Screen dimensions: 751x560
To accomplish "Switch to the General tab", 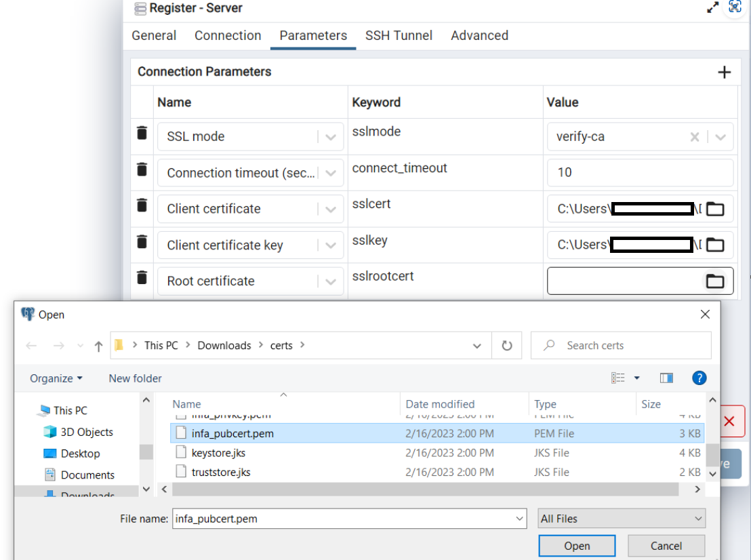I will tap(154, 35).
